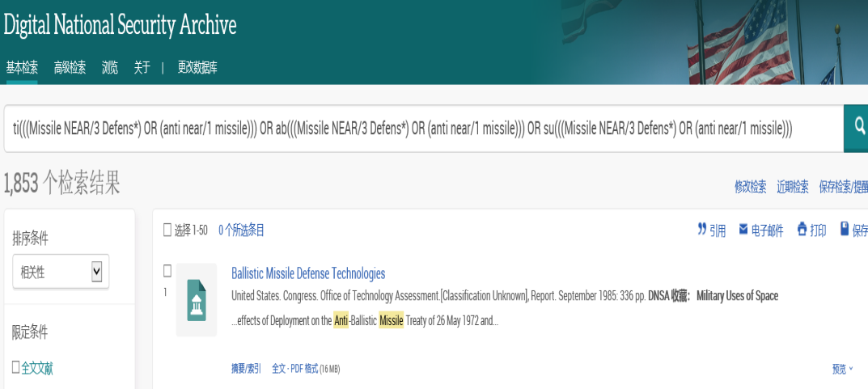Click 更改数据库 change databases
The image size is (868, 389).
click(x=197, y=68)
